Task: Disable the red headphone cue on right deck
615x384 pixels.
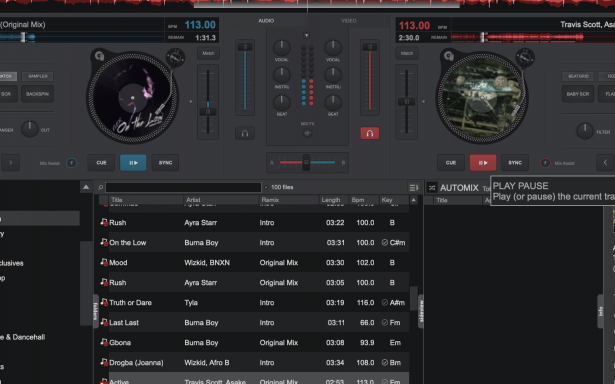Action: (369, 133)
